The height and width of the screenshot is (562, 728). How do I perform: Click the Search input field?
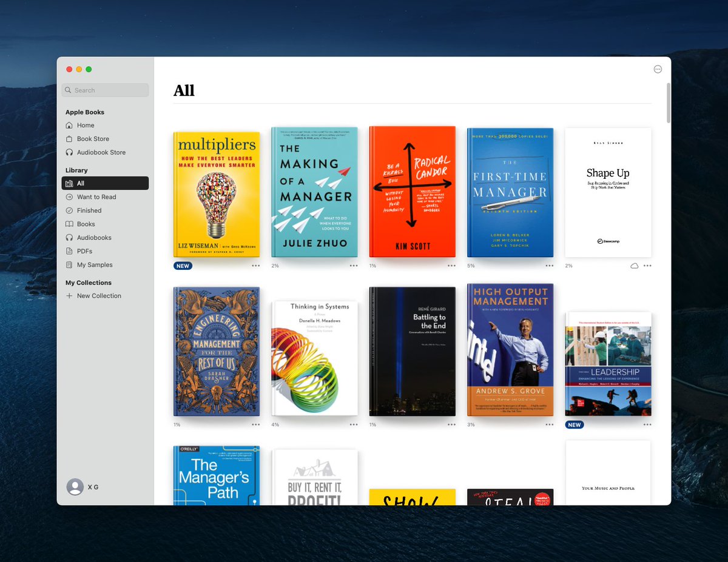105,90
